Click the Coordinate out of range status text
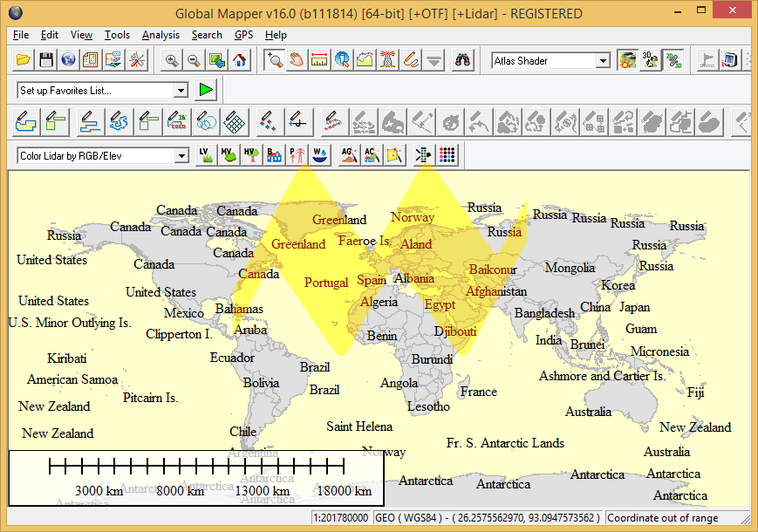The width and height of the screenshot is (758, 532). (x=663, y=518)
